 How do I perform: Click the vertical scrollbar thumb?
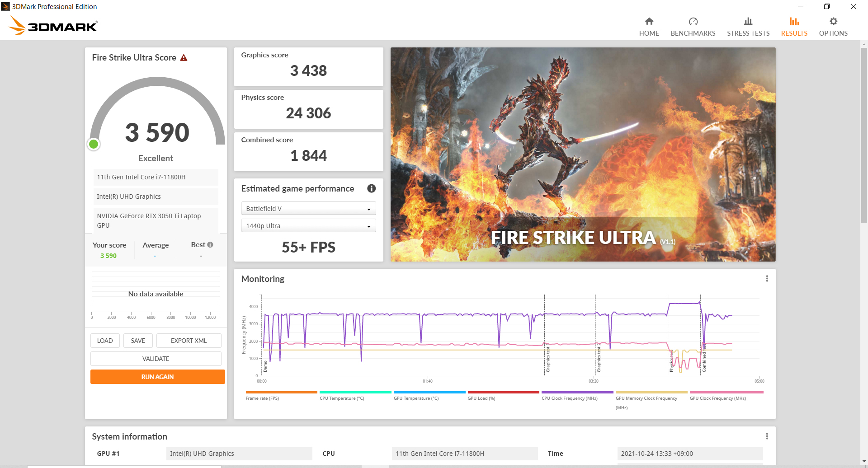[x=864, y=136]
